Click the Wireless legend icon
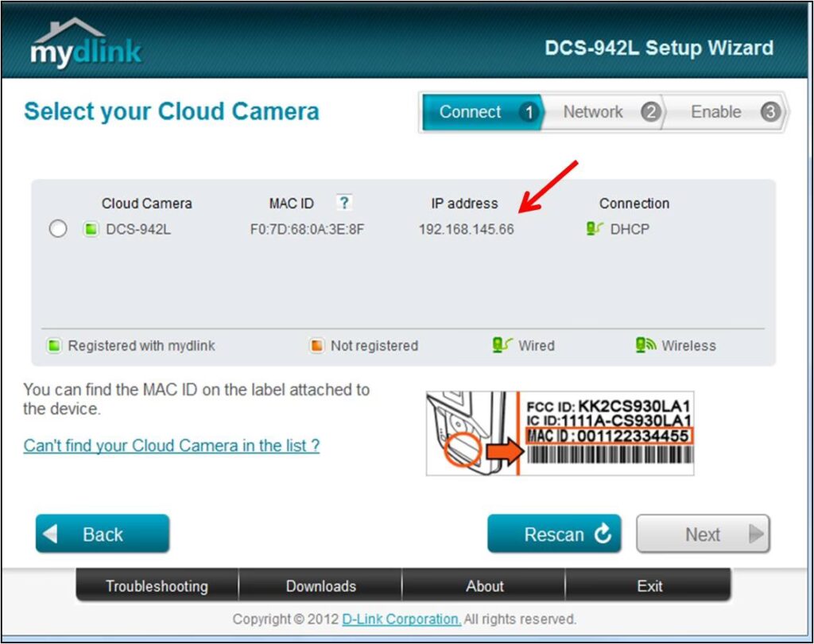Viewport: 814px width, 644px height. (645, 345)
